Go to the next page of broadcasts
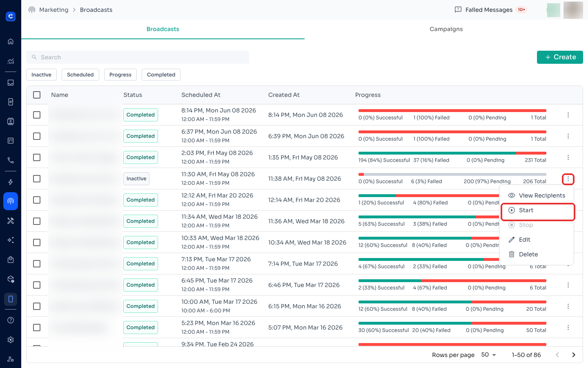This screenshot has width=588, height=368. (x=574, y=355)
